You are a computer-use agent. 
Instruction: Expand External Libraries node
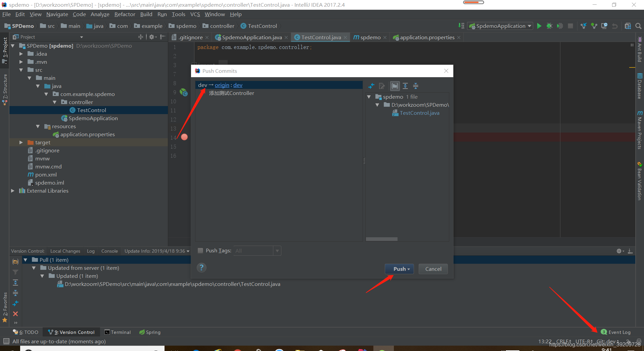[13, 191]
